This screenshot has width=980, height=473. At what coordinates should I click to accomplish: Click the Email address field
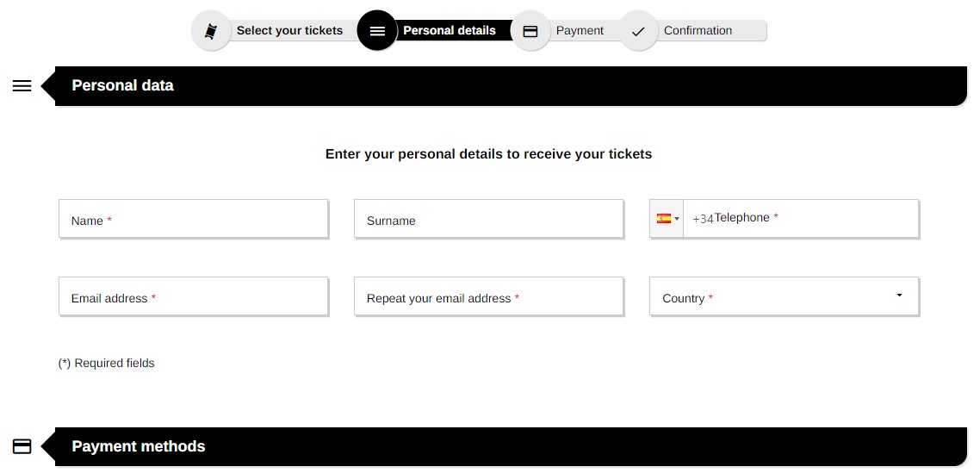coord(193,296)
